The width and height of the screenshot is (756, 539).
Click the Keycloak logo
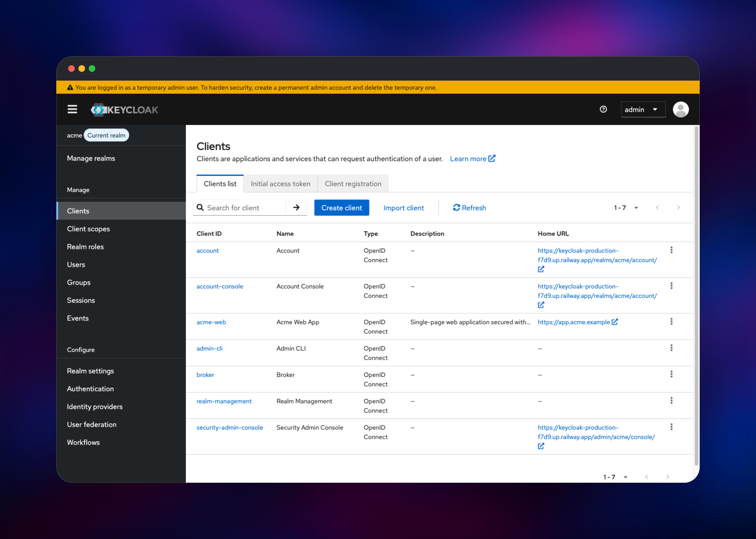tap(124, 109)
